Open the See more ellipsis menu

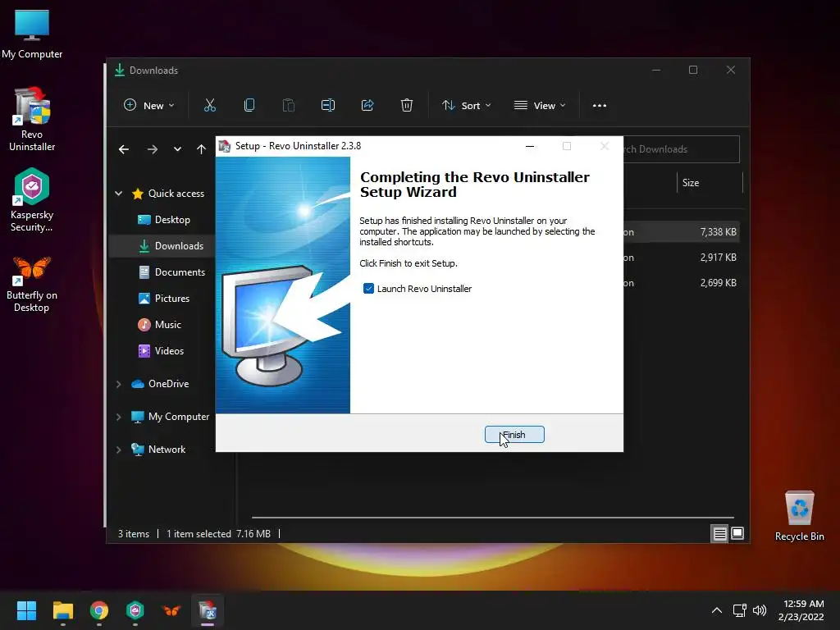tap(600, 106)
